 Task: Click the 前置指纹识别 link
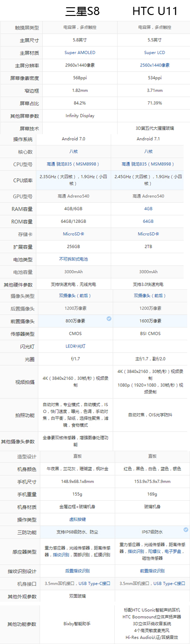[152, 571]
